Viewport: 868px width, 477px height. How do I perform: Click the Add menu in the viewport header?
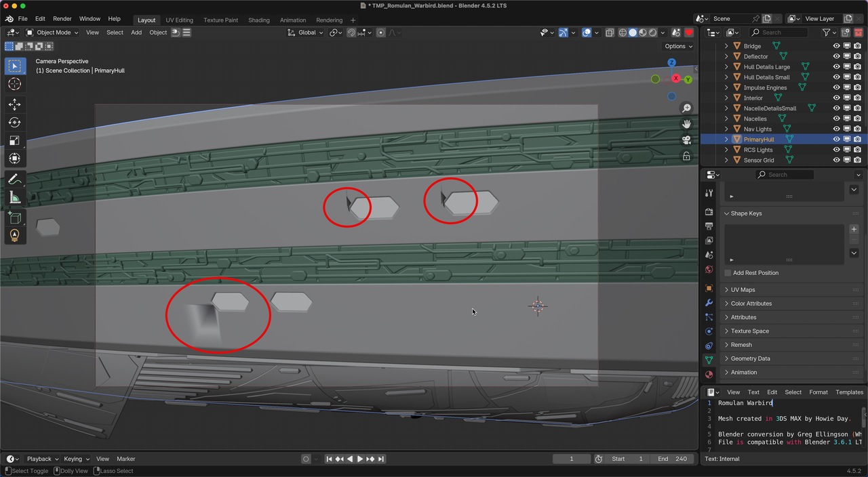136,33
